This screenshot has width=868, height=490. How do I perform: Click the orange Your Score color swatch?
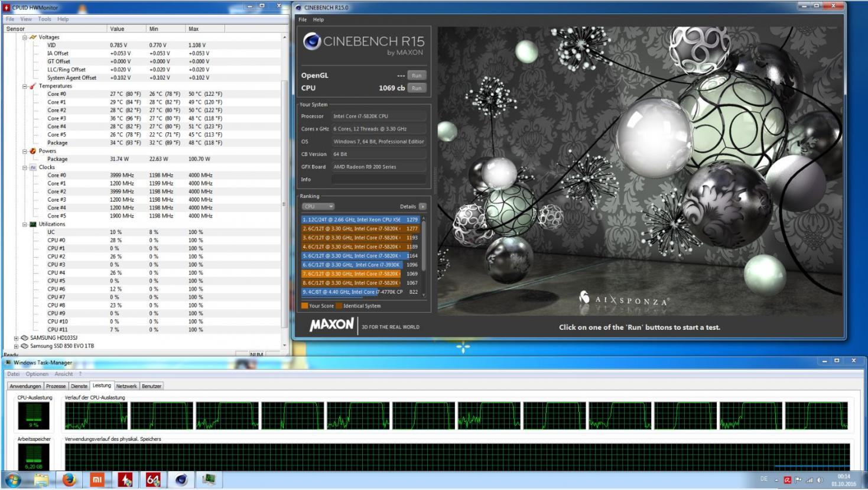pyautogui.click(x=305, y=306)
